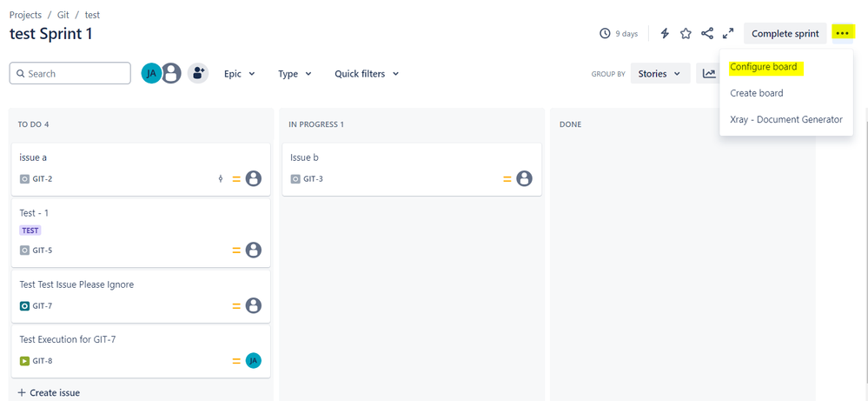This screenshot has height=401, width=868.
Task: Click assignee avatar on GIT-2 card
Action: coord(254,178)
